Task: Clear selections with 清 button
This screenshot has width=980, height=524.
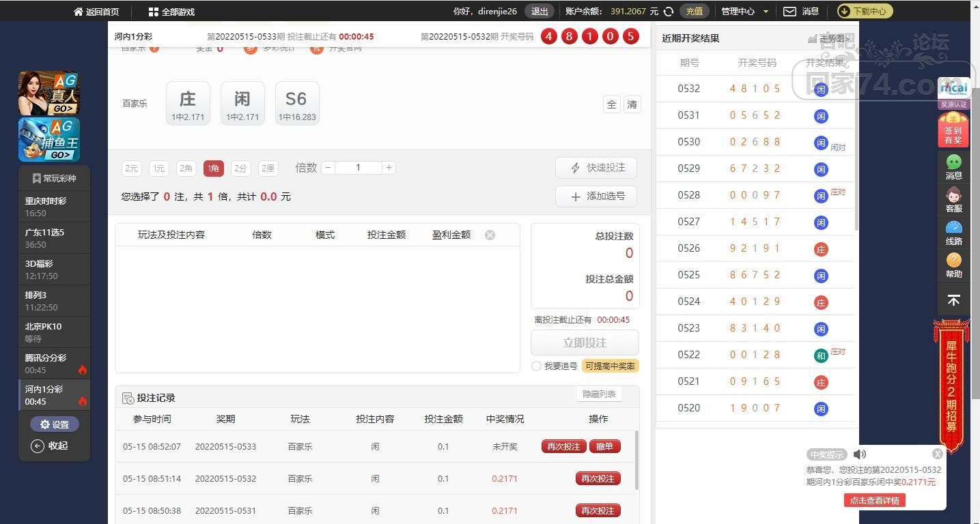Action: click(x=632, y=104)
